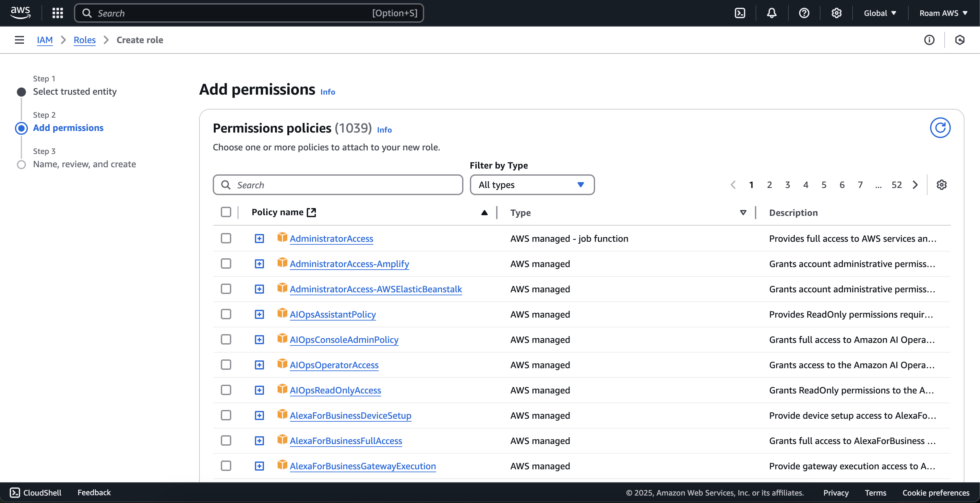
Task: Click the AIOpsReadOnlyAccess policy box icon
Action: pyautogui.click(x=282, y=389)
